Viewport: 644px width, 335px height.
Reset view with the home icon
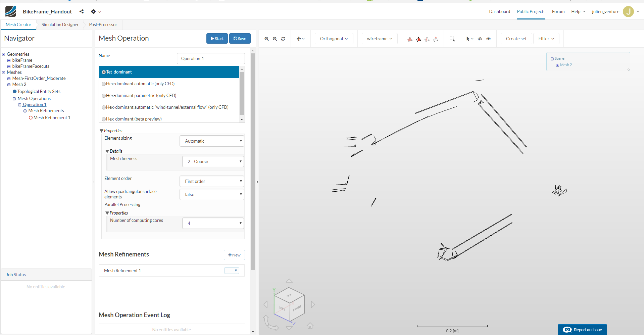pos(310,326)
